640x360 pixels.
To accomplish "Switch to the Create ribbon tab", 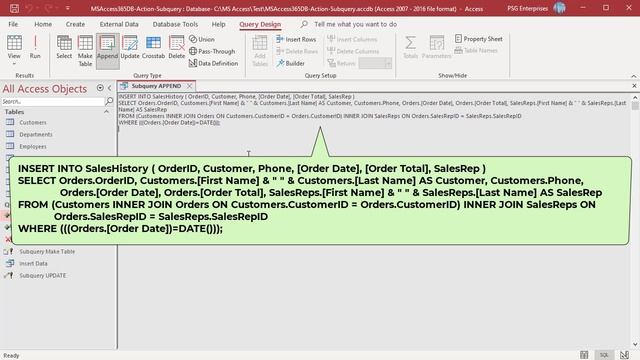I will click(x=76, y=24).
